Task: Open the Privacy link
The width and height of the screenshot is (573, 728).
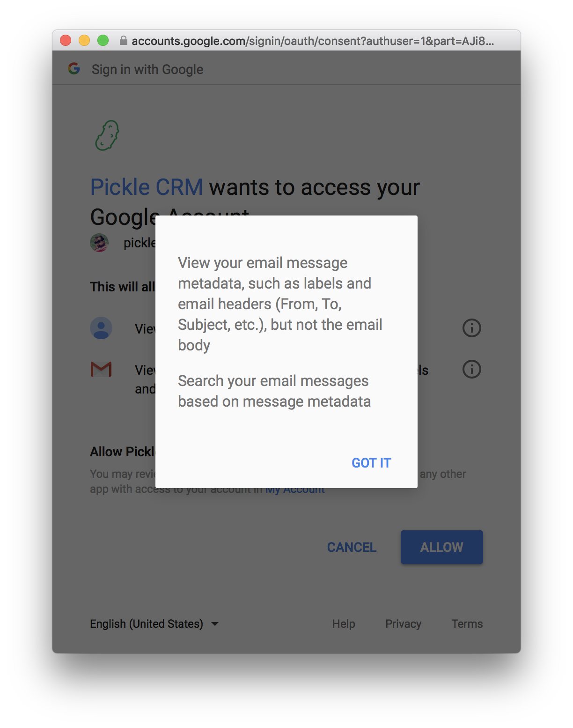Action: pos(403,624)
